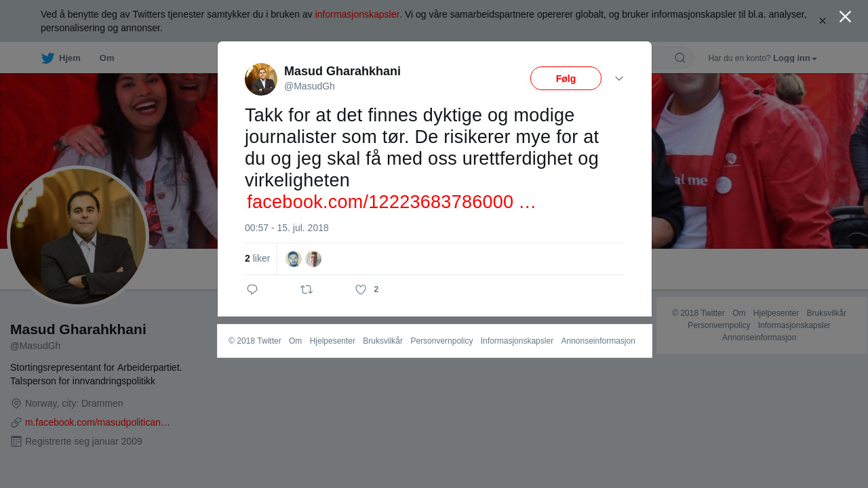Open m.facebook.com/masudpolitican profile link
868x488 pixels.
coord(98,422)
